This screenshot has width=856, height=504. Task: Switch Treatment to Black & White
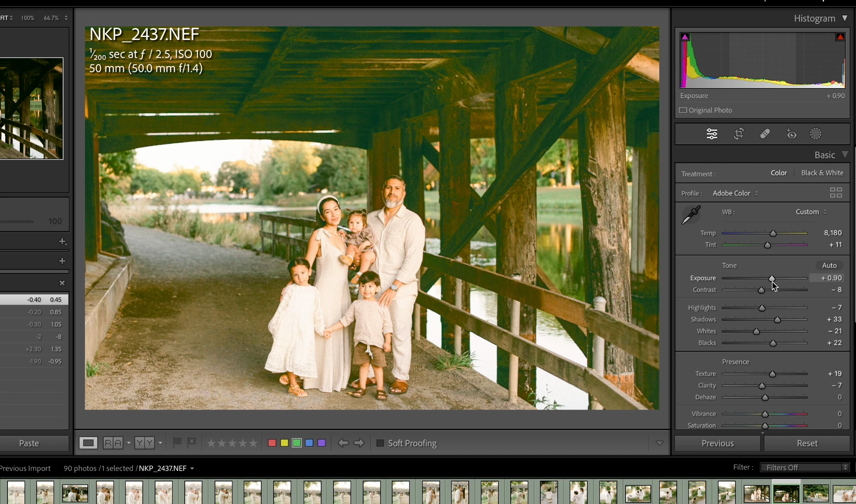coord(822,173)
